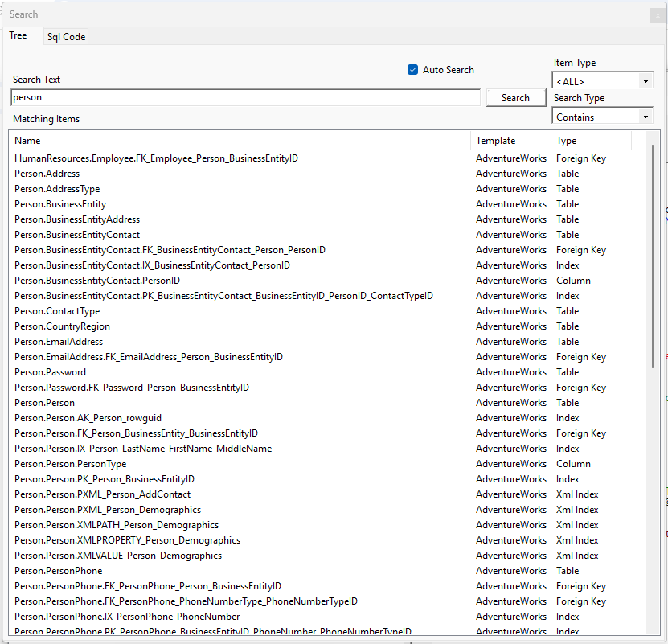Select the Person.Person.PersonType column row
Viewport: 668px width, 644px height.
71,464
